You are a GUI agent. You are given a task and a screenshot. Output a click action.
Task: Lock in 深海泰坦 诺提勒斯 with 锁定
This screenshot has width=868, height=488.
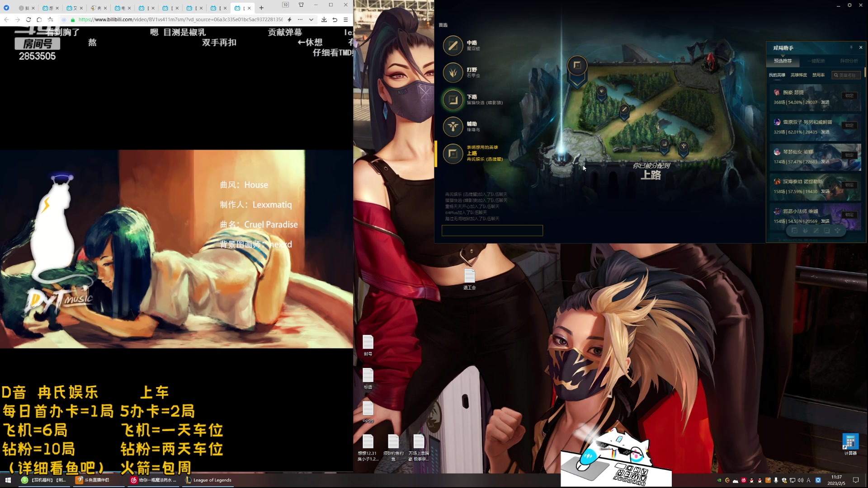(x=849, y=185)
